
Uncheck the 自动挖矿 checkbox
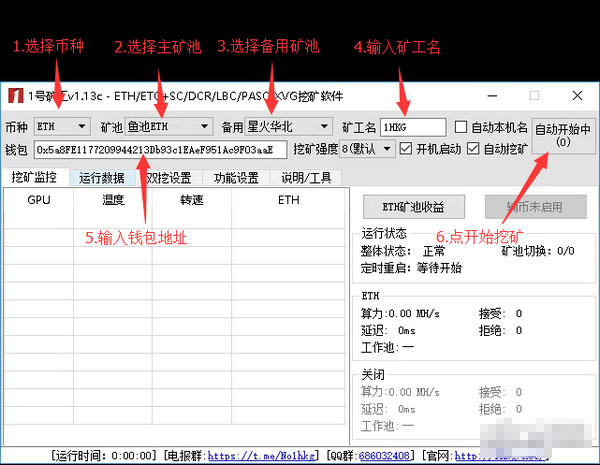474,149
